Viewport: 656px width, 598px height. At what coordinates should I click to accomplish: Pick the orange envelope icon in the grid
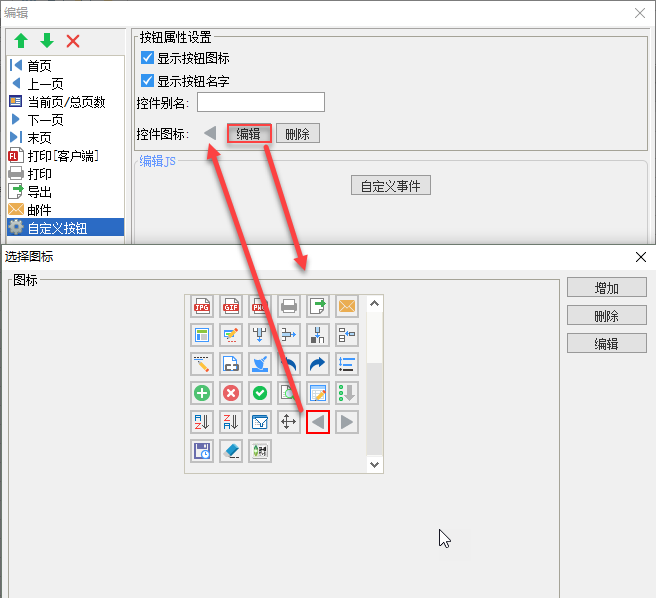coord(347,306)
